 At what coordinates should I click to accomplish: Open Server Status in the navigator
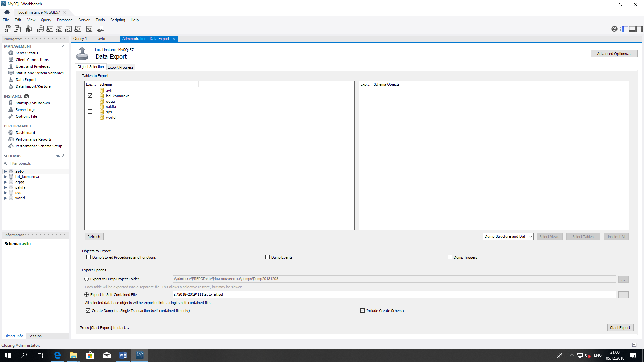click(26, 53)
